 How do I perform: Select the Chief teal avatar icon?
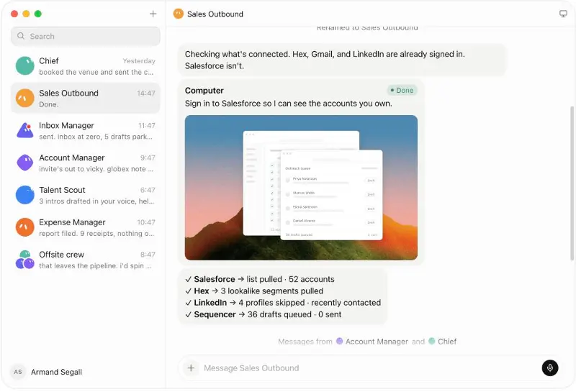pyautogui.click(x=25, y=65)
